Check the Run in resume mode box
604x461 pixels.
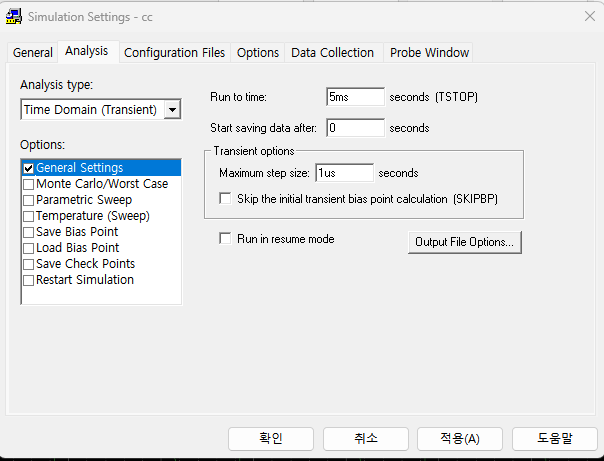(x=225, y=238)
